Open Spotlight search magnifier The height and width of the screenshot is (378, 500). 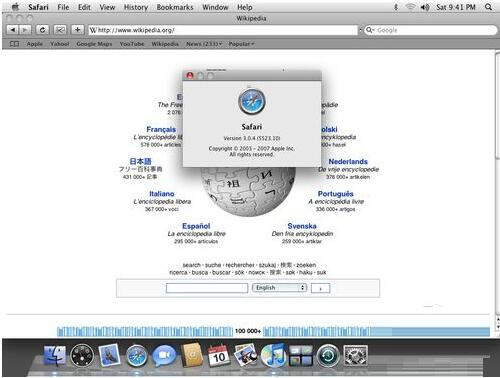(488, 7)
